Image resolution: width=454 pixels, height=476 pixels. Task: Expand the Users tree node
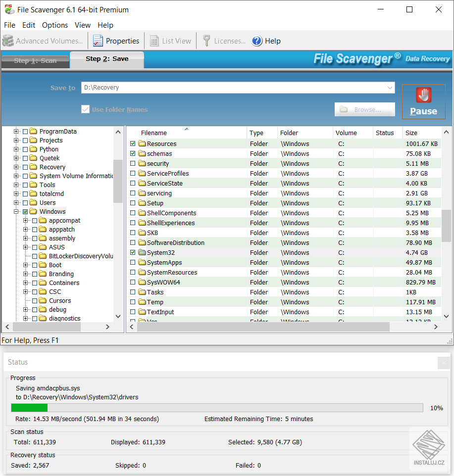[17, 202]
